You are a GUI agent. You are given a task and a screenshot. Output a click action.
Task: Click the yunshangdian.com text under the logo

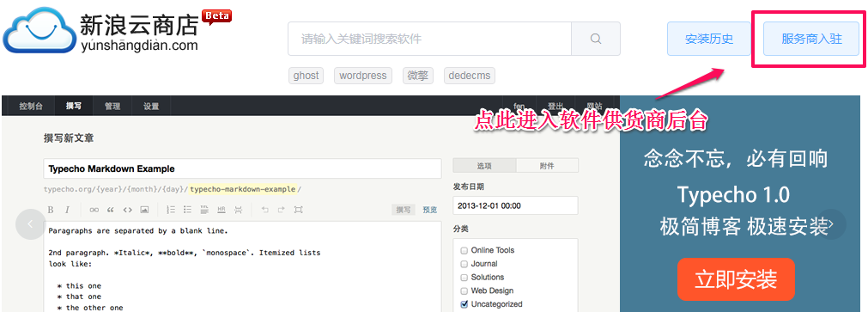pos(139,46)
